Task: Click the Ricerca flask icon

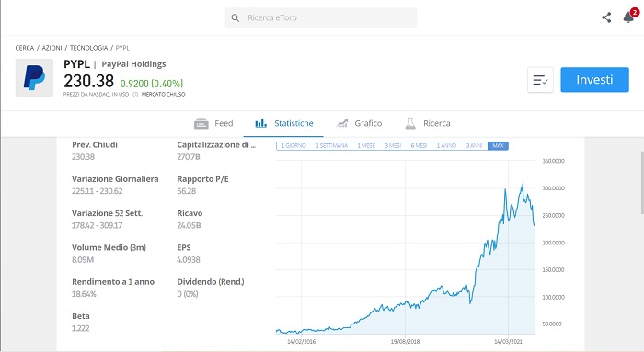Action: pyautogui.click(x=410, y=123)
